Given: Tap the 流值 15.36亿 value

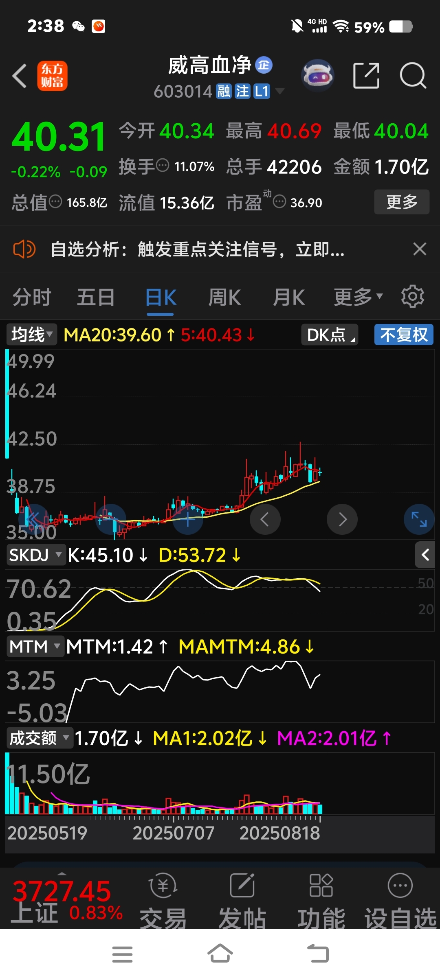Looking at the screenshot, I should pyautogui.click(x=166, y=202).
